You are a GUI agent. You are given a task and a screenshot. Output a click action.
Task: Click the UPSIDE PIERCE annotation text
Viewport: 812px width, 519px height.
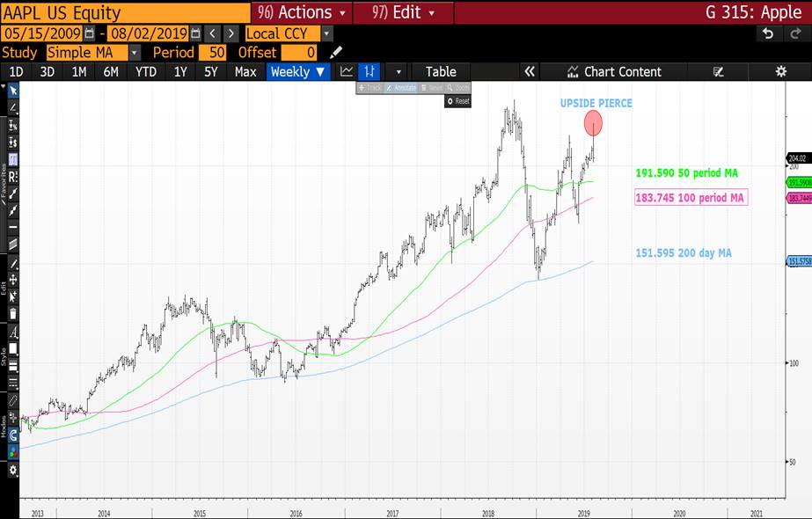click(x=596, y=103)
